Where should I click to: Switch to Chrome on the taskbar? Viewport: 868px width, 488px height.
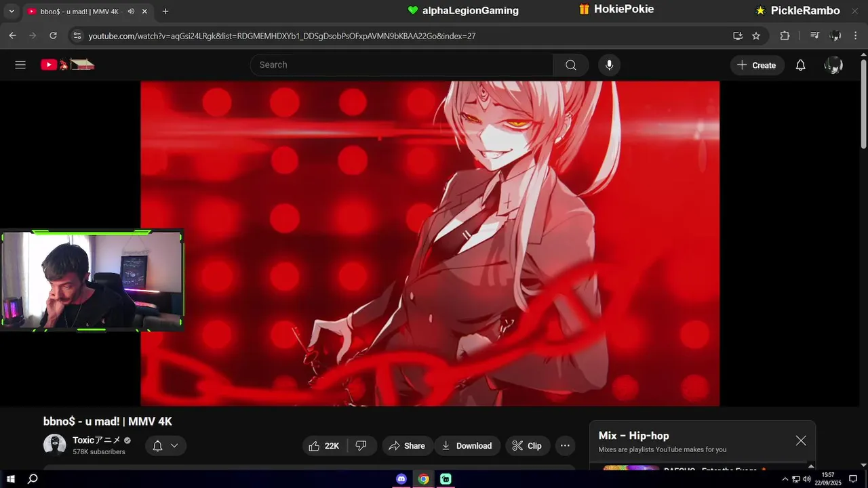coord(423,479)
